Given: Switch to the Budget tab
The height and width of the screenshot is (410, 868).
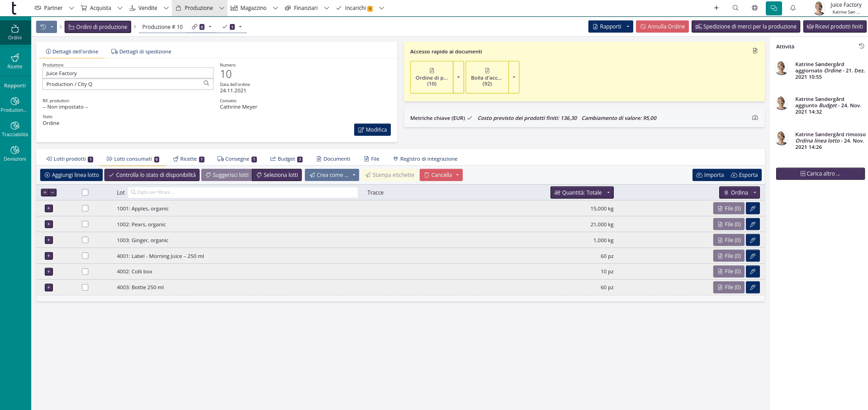Looking at the screenshot, I should coord(286,159).
